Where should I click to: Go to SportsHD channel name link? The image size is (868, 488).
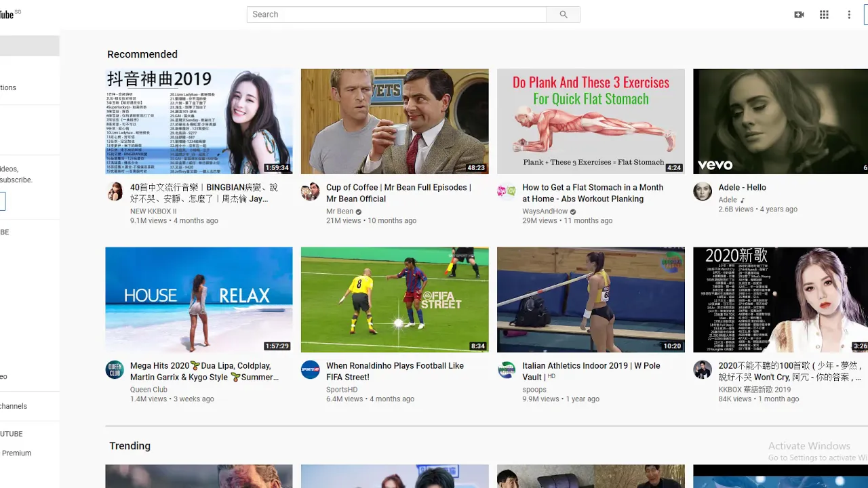342,390
